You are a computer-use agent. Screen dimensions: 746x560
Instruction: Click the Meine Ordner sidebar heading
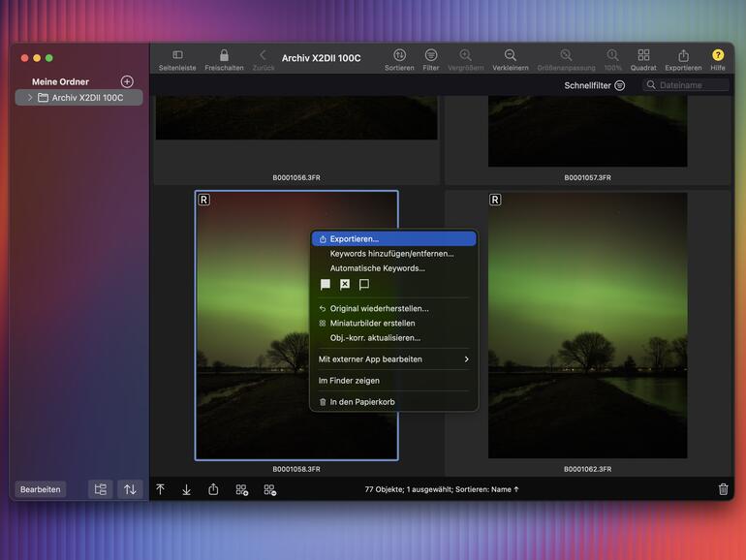pyautogui.click(x=60, y=81)
